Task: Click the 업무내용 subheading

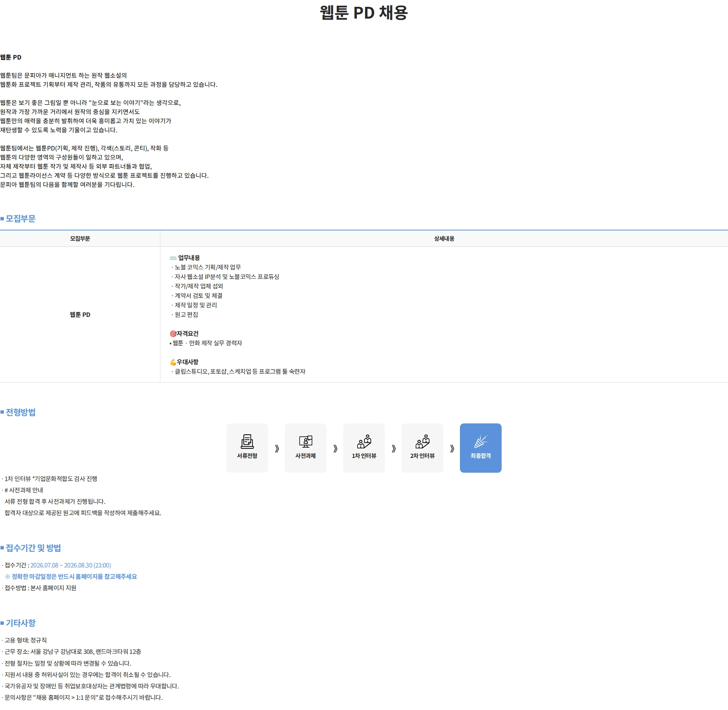Action: (x=189, y=258)
